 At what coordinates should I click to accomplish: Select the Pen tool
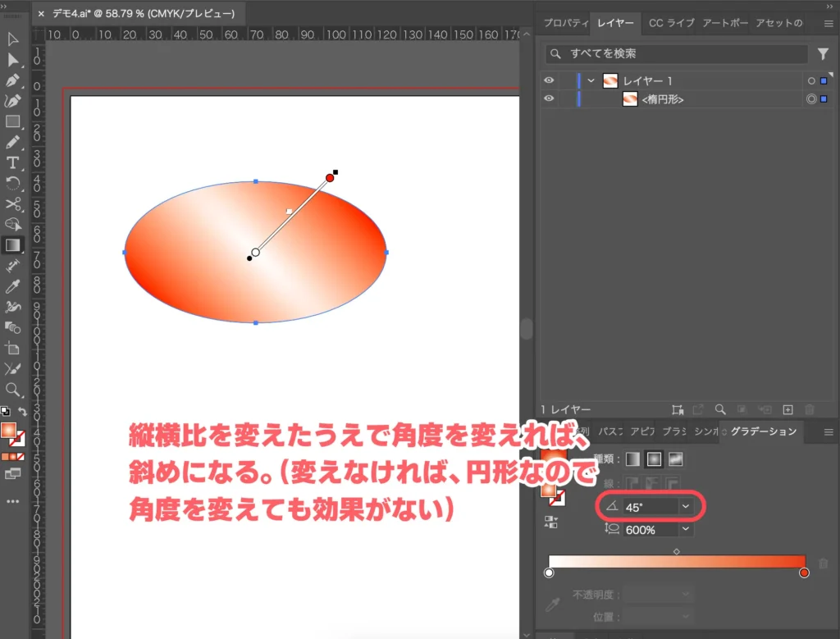[12, 82]
